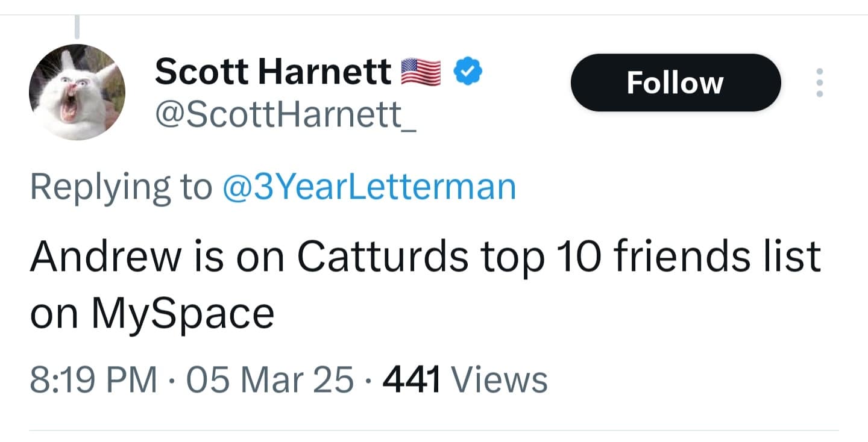
Task: Click the word "MySpace" in the tweet
Action: [183, 313]
